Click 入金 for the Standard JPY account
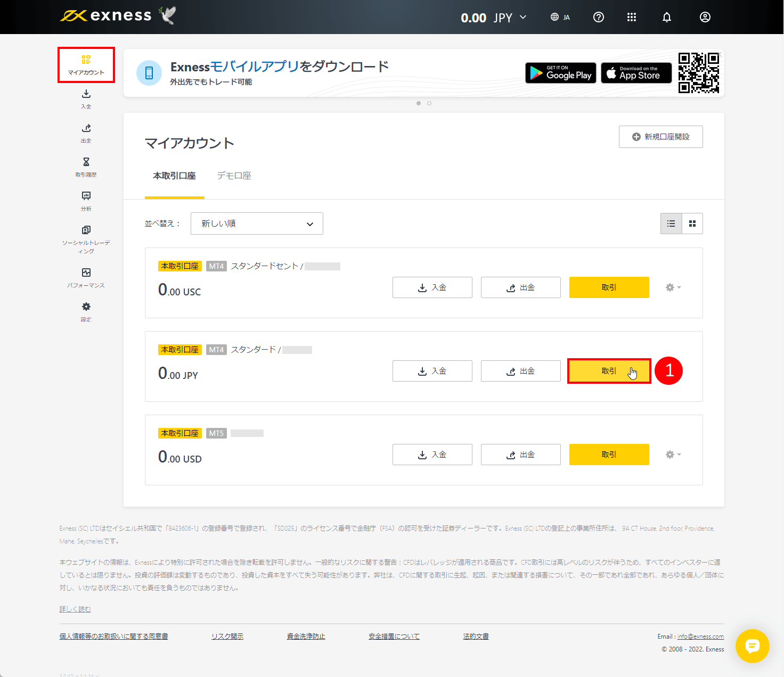This screenshot has width=784, height=677. 432,371
